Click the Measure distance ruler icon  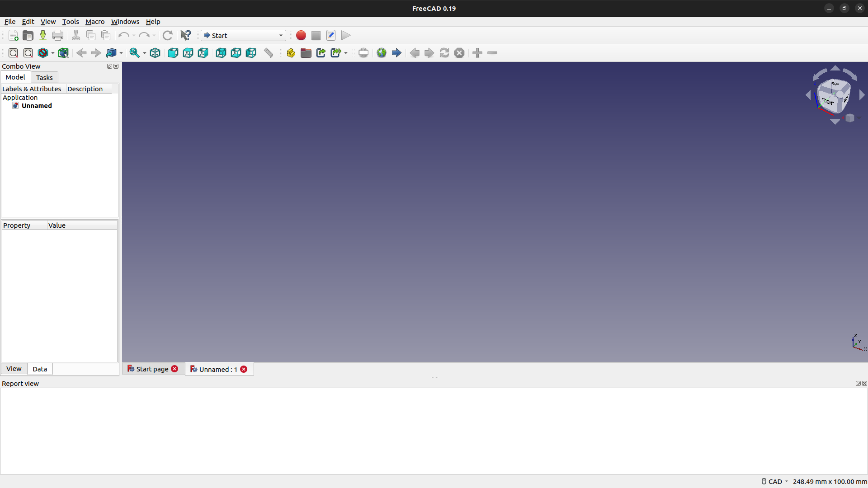[269, 53]
